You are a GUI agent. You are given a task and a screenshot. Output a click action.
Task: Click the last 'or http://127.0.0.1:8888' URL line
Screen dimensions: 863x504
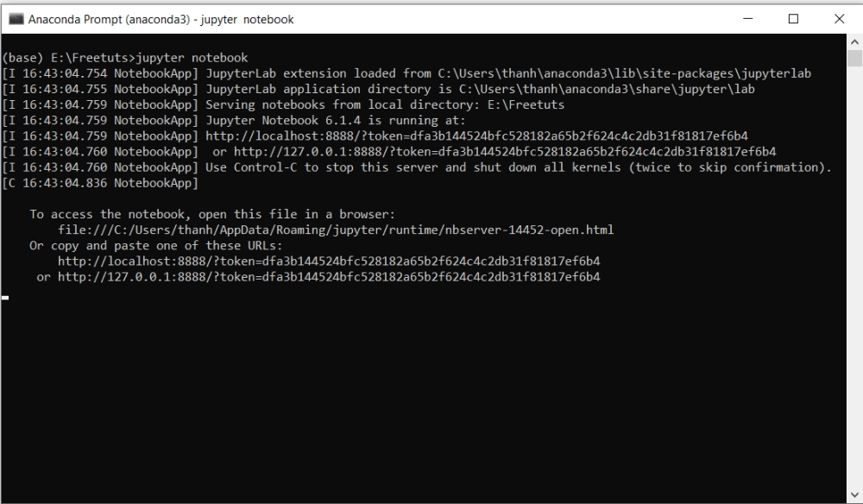tap(318, 277)
